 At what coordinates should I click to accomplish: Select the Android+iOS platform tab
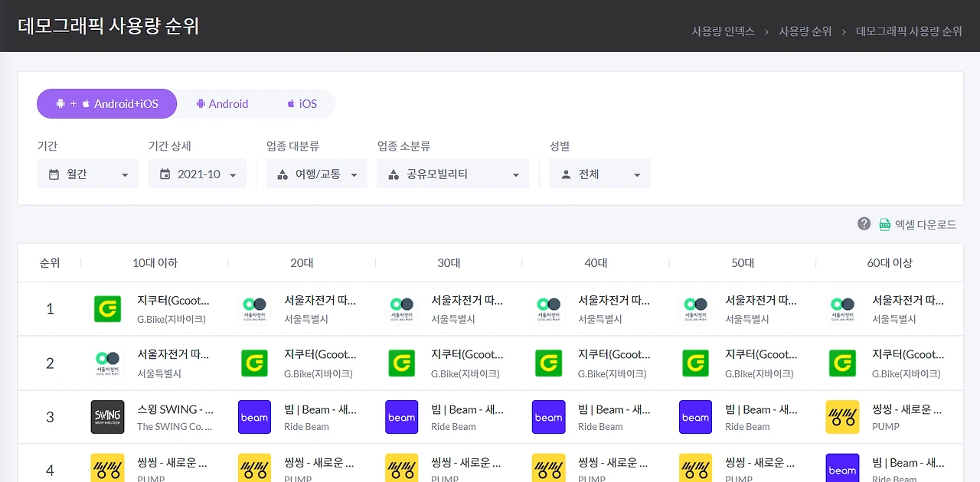tap(106, 104)
